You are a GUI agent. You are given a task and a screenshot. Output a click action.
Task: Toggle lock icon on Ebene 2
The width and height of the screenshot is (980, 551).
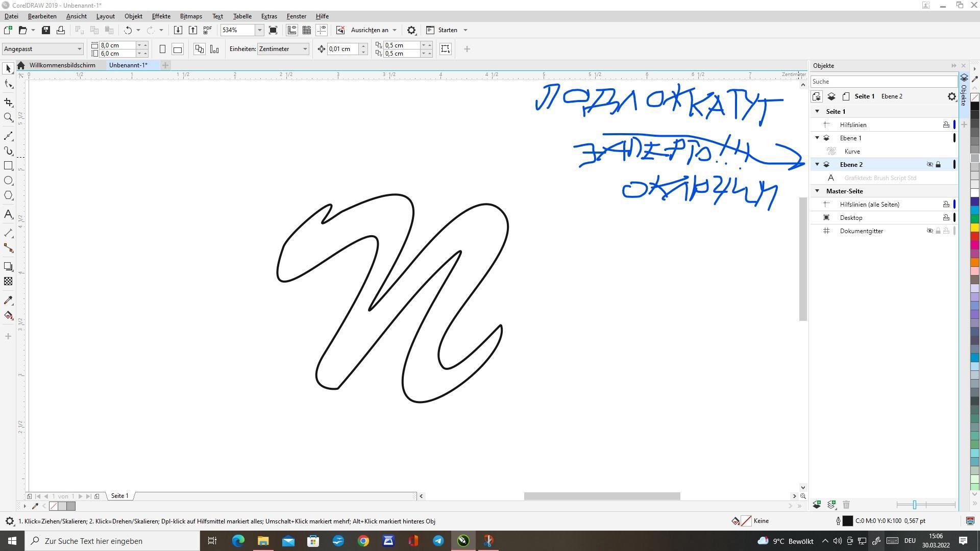coord(938,165)
